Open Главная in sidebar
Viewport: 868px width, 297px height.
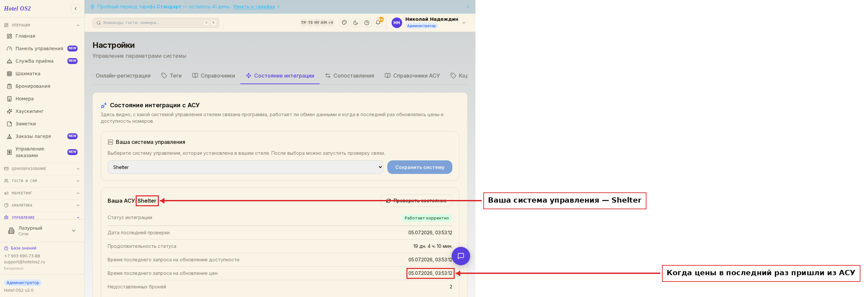tap(42, 36)
